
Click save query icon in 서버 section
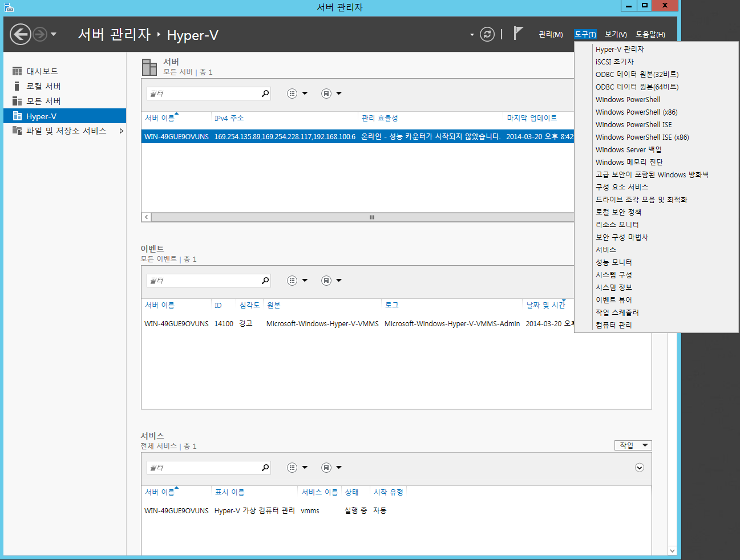(326, 94)
